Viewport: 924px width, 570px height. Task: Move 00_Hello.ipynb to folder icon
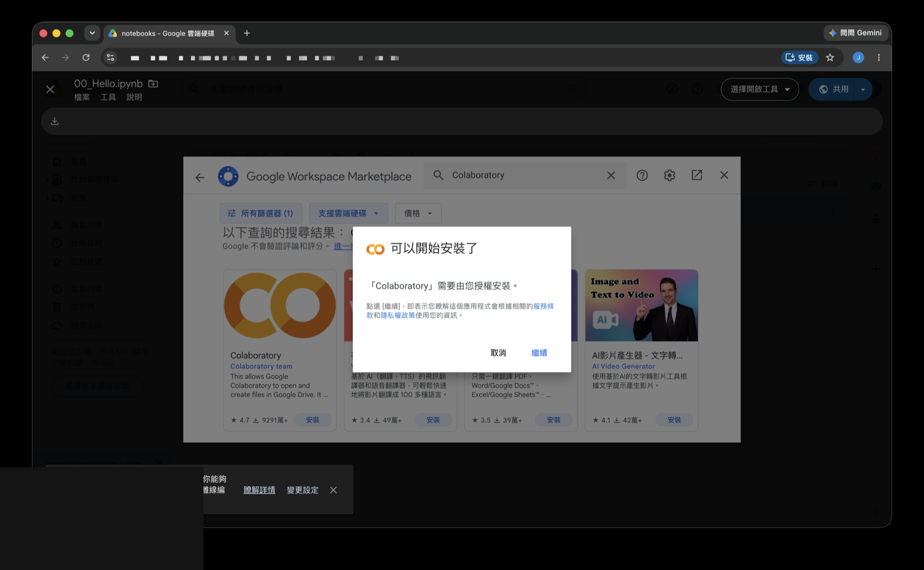[x=153, y=83]
